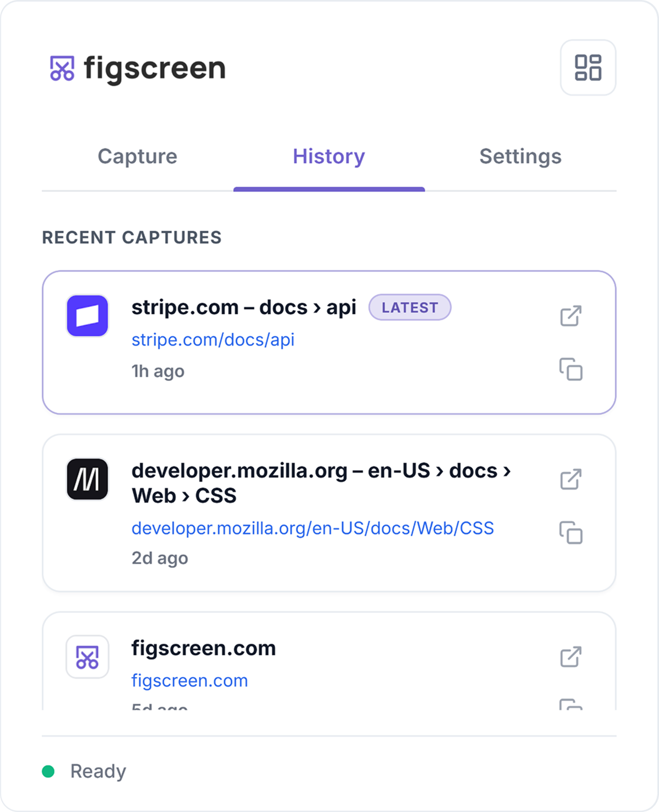Select the History tab
The width and height of the screenshot is (659, 812).
click(x=329, y=157)
